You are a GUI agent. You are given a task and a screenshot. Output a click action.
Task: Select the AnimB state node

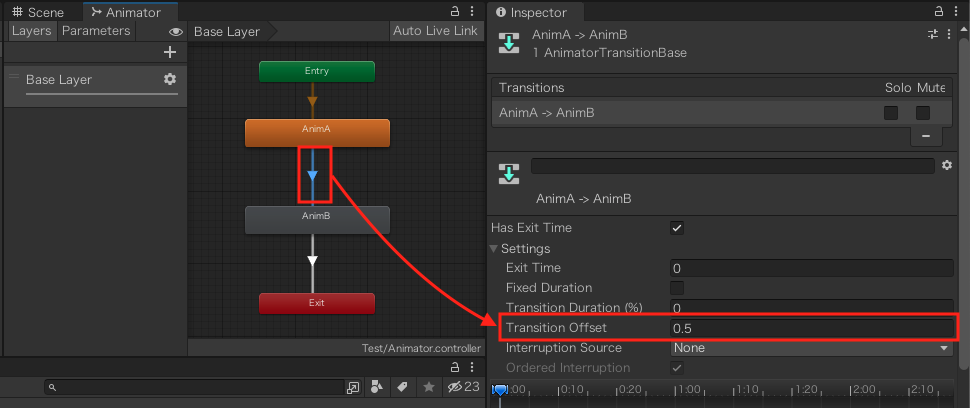[317, 219]
